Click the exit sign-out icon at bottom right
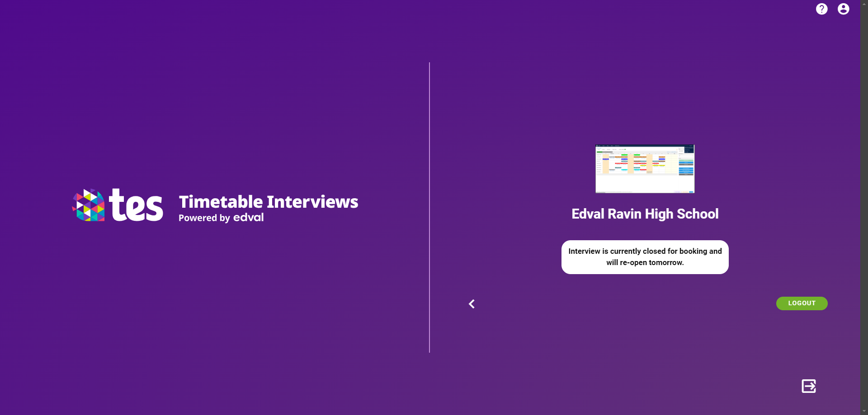 809,386
